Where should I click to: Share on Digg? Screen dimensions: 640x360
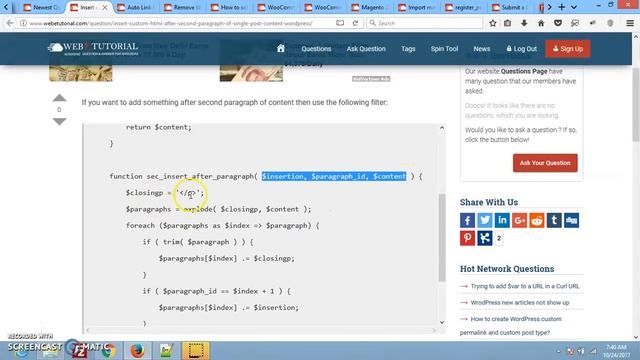point(571,220)
